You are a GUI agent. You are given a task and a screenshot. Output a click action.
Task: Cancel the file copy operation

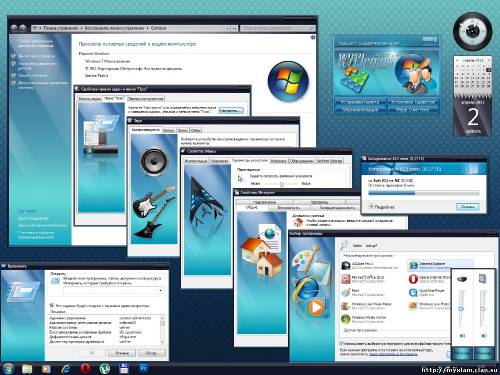468,207
